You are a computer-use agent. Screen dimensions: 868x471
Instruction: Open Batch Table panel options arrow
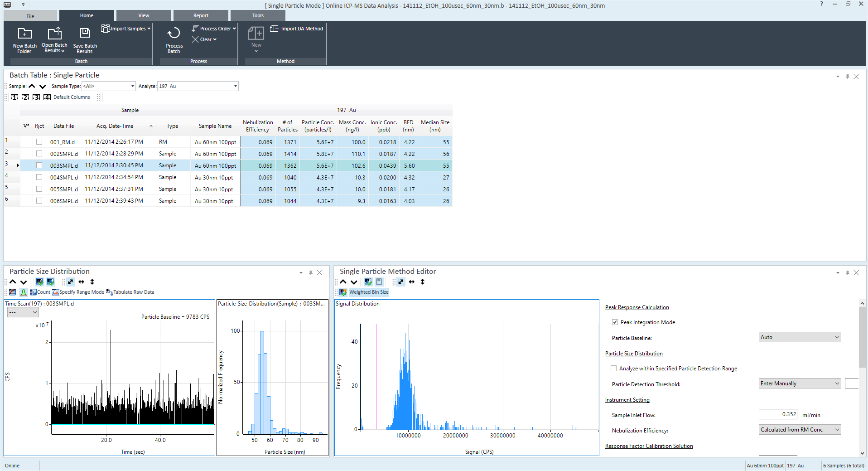tap(838, 77)
